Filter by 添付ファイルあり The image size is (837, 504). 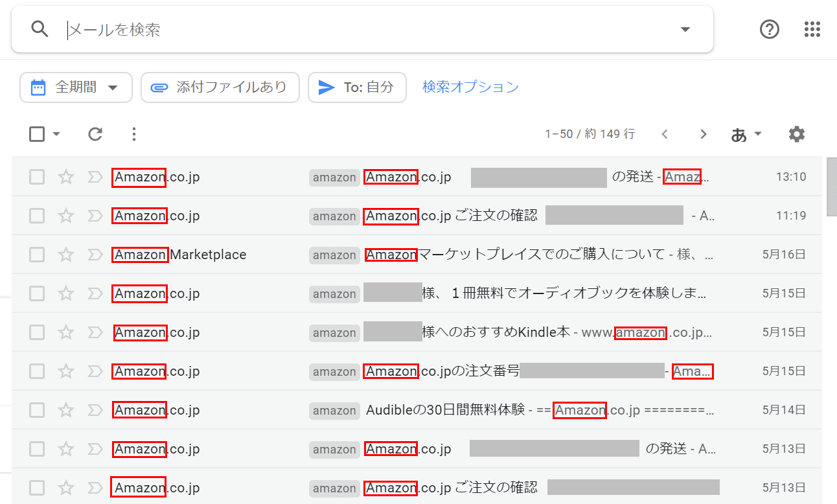[x=220, y=87]
